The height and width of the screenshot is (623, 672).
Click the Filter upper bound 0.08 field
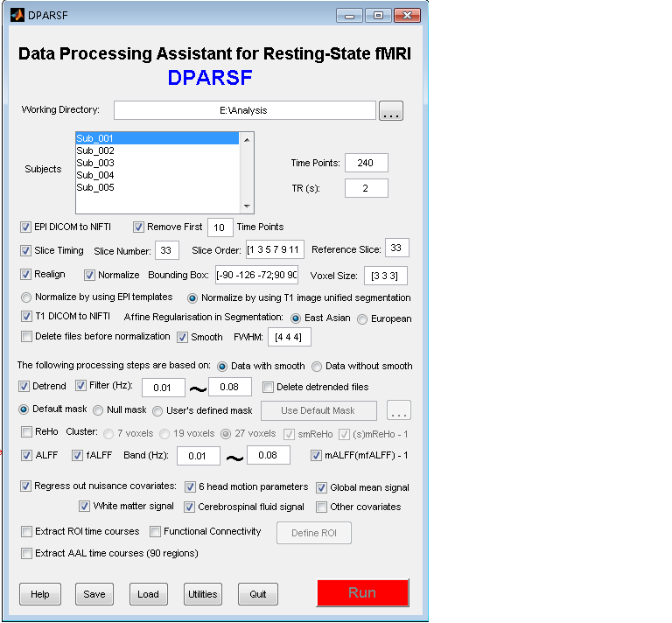pyautogui.click(x=230, y=387)
